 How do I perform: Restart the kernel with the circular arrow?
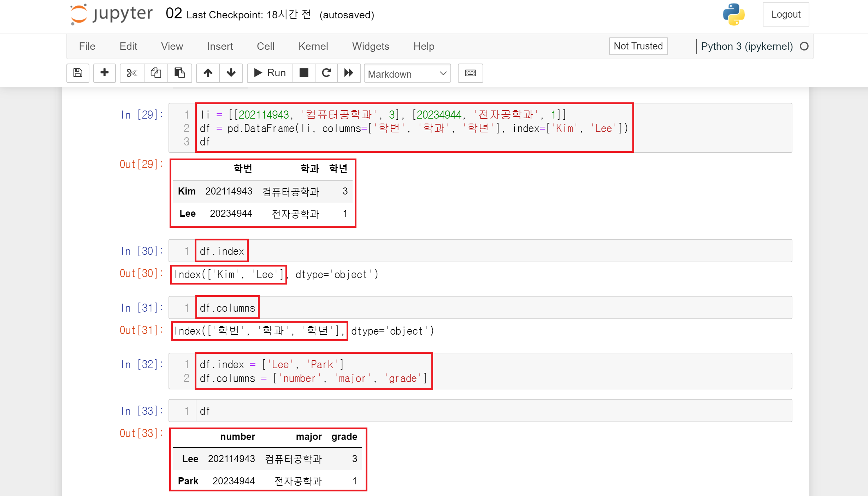(326, 73)
